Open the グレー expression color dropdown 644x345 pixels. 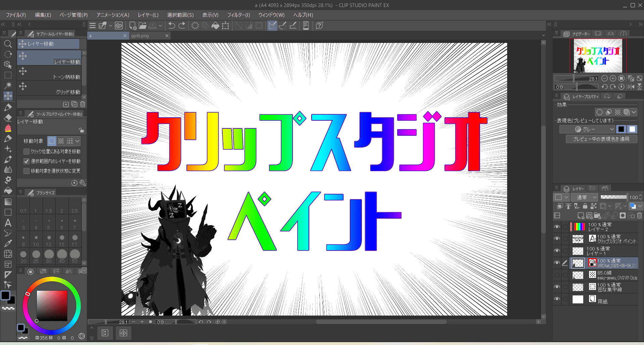pos(587,129)
